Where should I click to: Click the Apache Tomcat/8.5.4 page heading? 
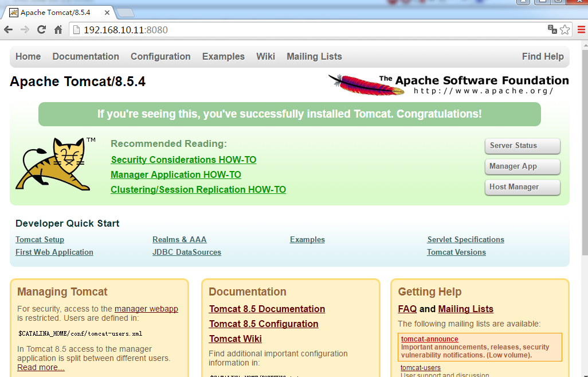[x=77, y=81]
